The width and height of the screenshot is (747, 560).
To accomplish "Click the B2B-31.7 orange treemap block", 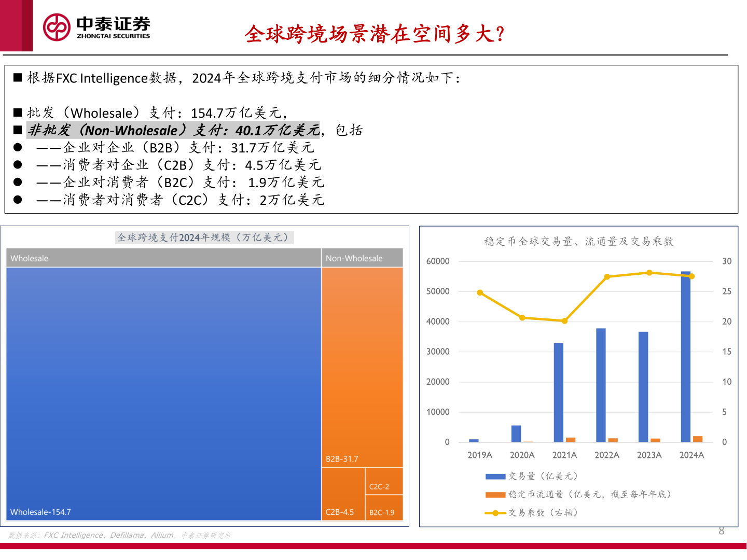I will (x=362, y=367).
